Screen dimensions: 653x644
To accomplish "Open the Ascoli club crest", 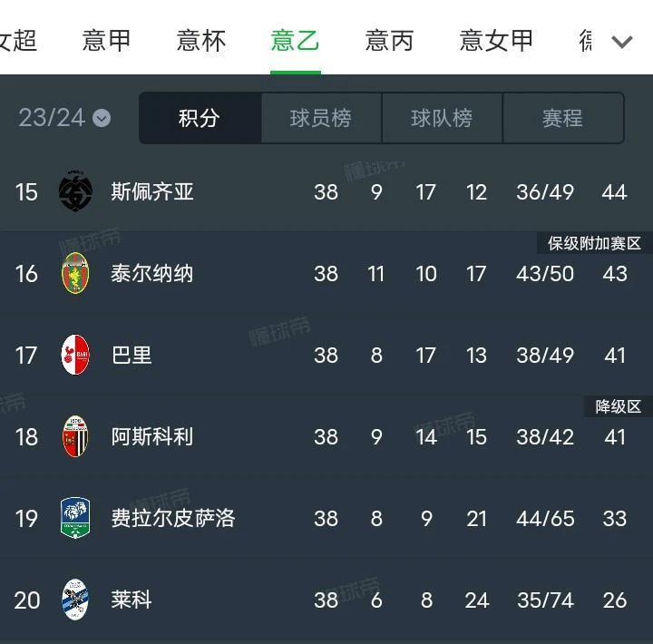I will (x=75, y=436).
